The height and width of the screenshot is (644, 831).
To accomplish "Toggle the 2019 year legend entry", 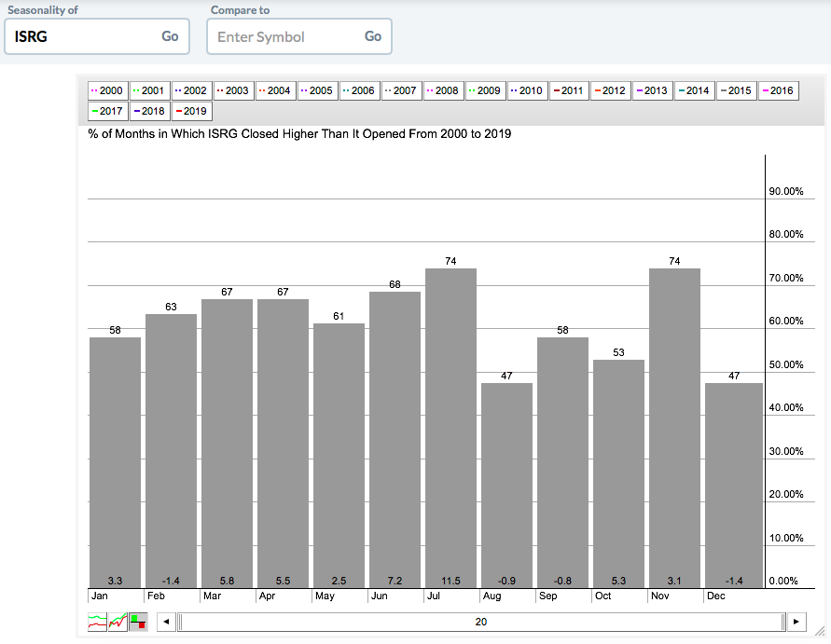I will point(191,111).
